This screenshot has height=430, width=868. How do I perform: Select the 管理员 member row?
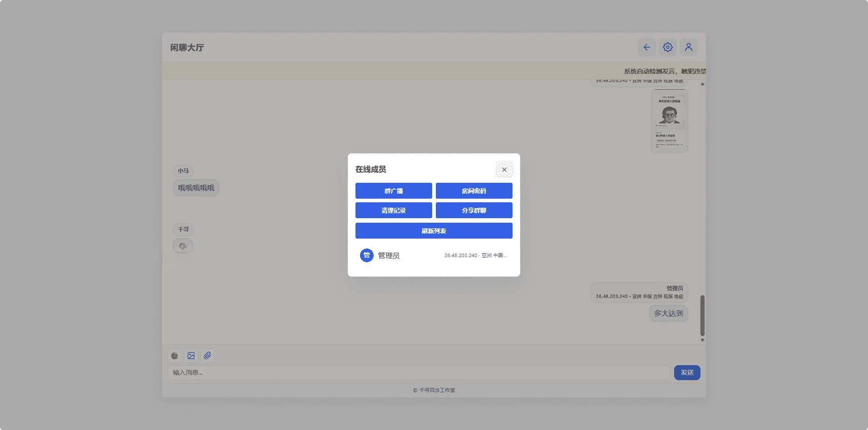tap(434, 255)
